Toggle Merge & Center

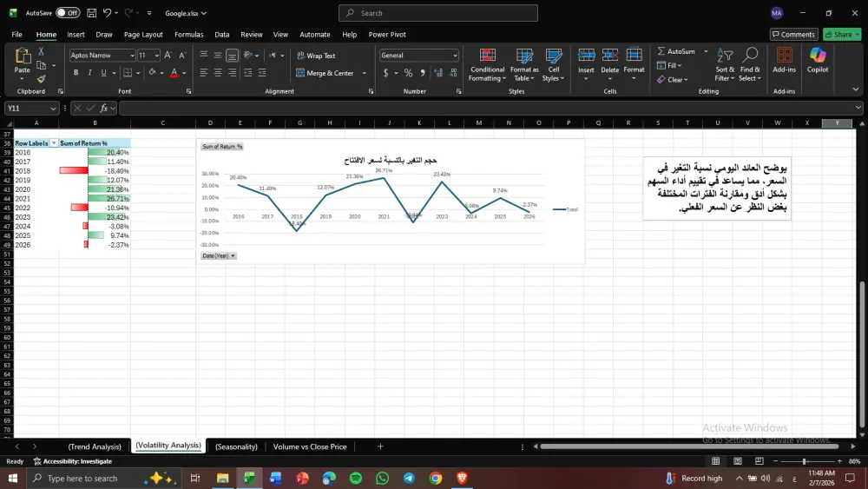click(x=325, y=73)
